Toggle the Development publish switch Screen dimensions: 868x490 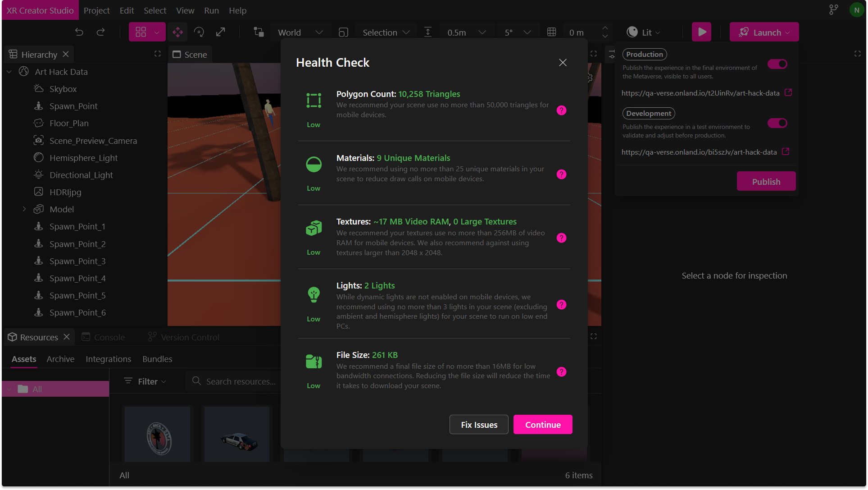tap(777, 123)
